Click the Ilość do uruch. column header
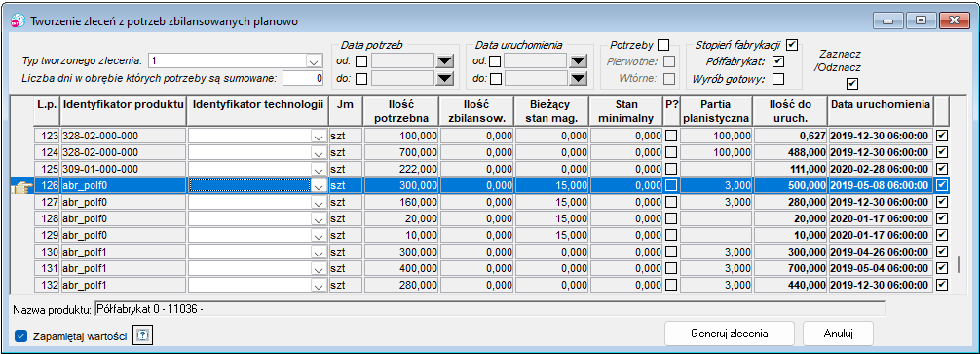The height and width of the screenshot is (354, 980). (791, 110)
